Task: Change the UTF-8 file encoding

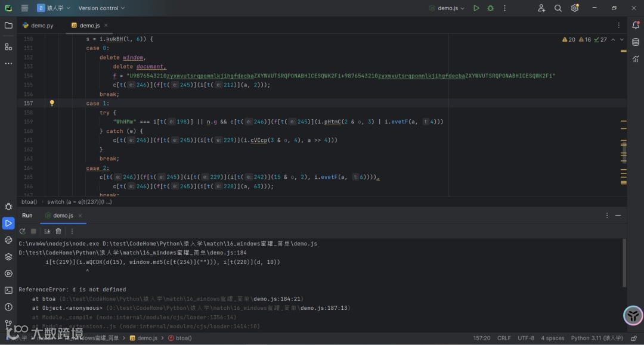Action: point(526,338)
